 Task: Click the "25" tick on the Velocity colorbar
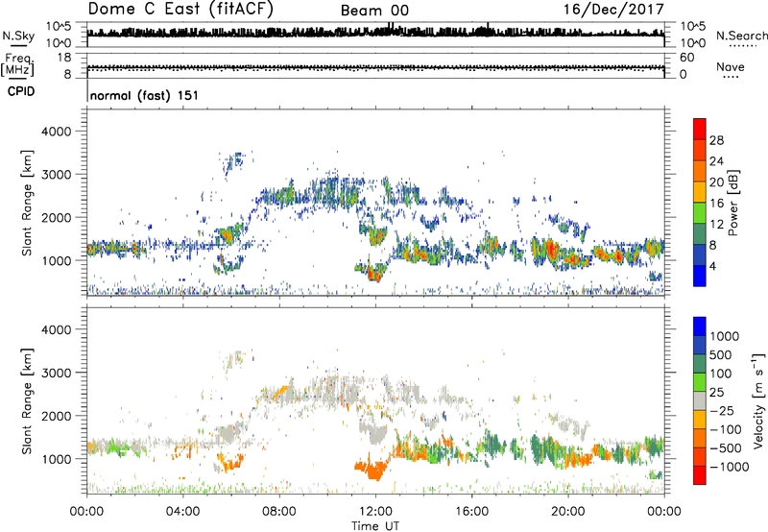click(x=717, y=393)
